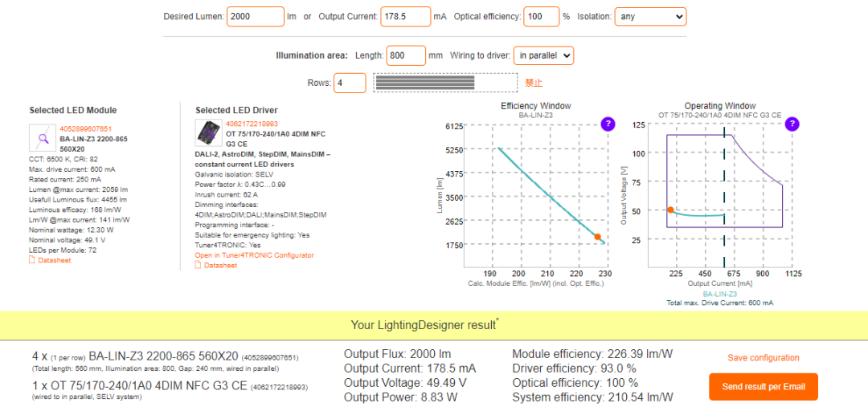This screenshot has height=407, width=868.
Task: Open help for the Efficiency Window chart
Action: pyautogui.click(x=608, y=124)
